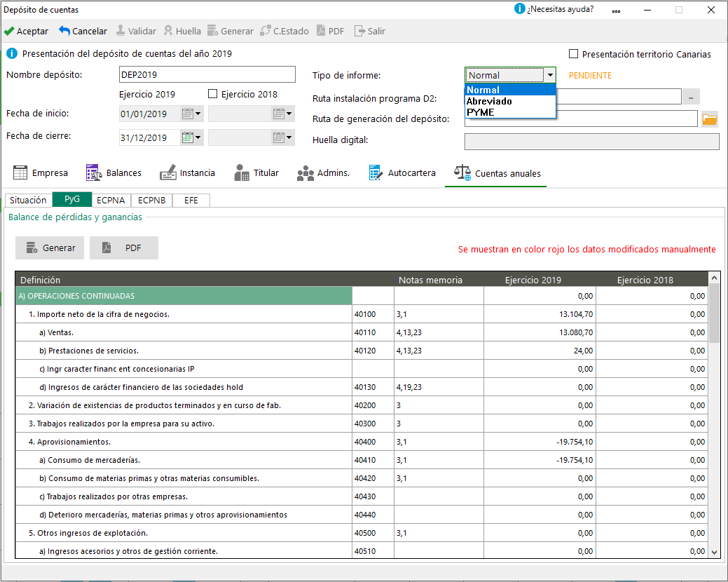Open the folder icon for Ruta de generación
This screenshot has height=582, width=728.
click(x=709, y=119)
